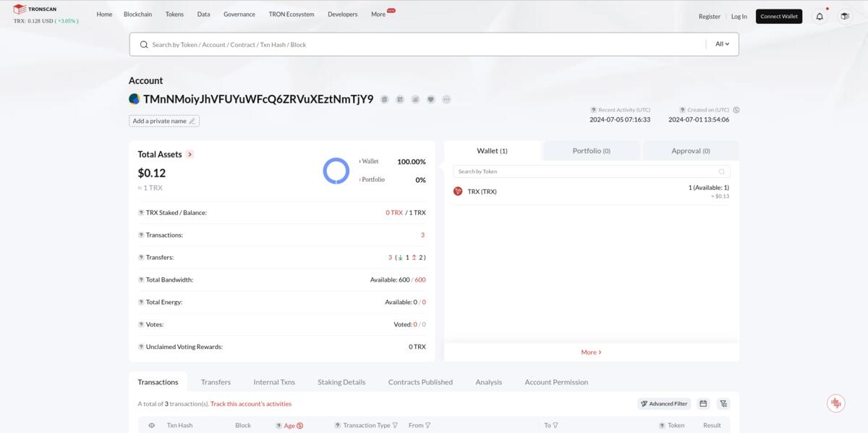Click the main search input field

pyautogui.click(x=427, y=44)
